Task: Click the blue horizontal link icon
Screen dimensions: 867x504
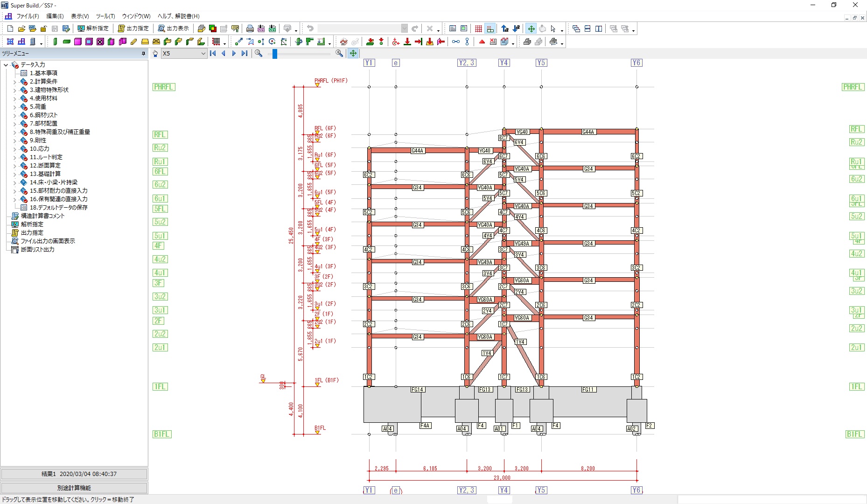Action: (x=456, y=42)
